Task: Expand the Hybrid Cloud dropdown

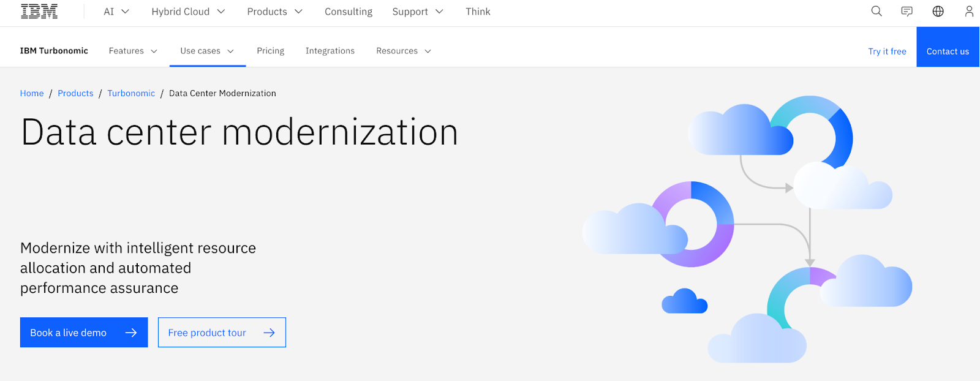Action: pos(188,12)
